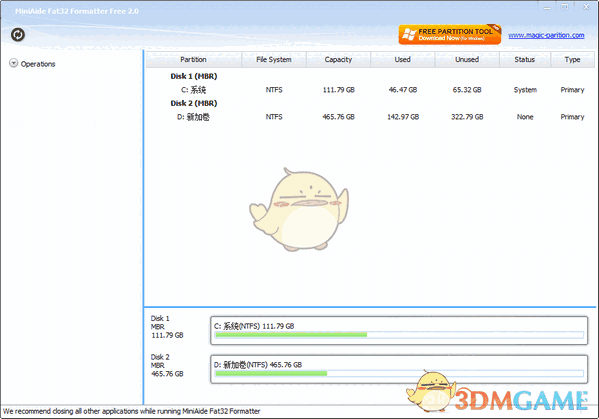Open the www.magic-partition.com link
The image size is (599, 419).
point(546,35)
